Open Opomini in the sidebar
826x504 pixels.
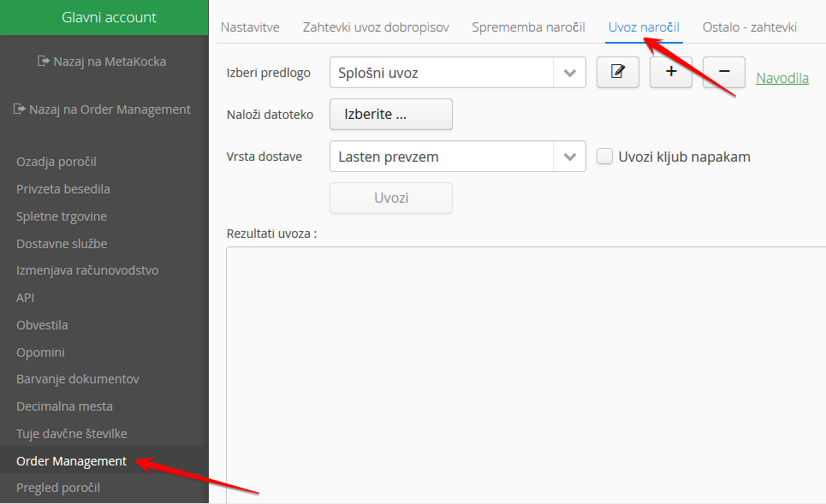40,353
